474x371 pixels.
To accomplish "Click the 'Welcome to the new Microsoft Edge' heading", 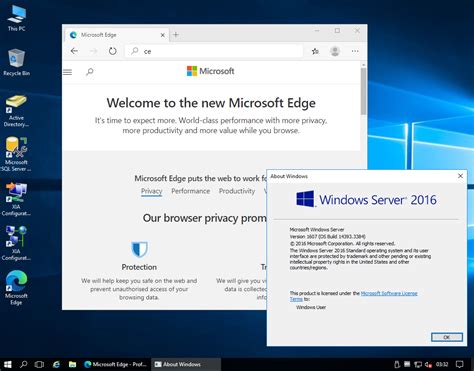I will (x=211, y=103).
